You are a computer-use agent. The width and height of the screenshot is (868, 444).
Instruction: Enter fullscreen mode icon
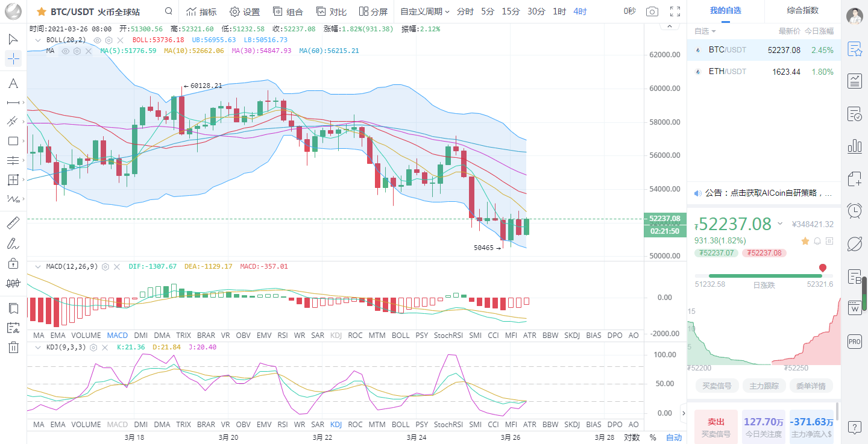click(675, 11)
